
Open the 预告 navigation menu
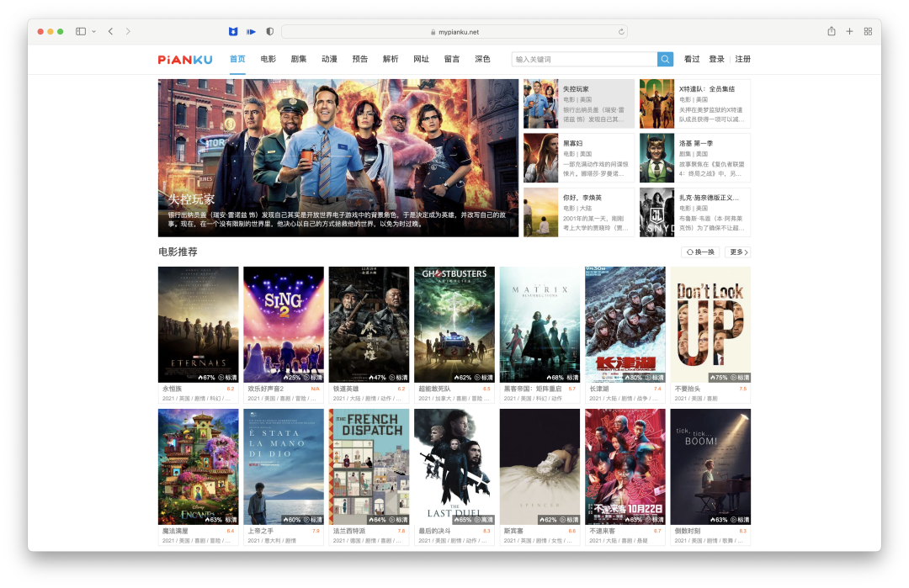[x=360, y=59]
